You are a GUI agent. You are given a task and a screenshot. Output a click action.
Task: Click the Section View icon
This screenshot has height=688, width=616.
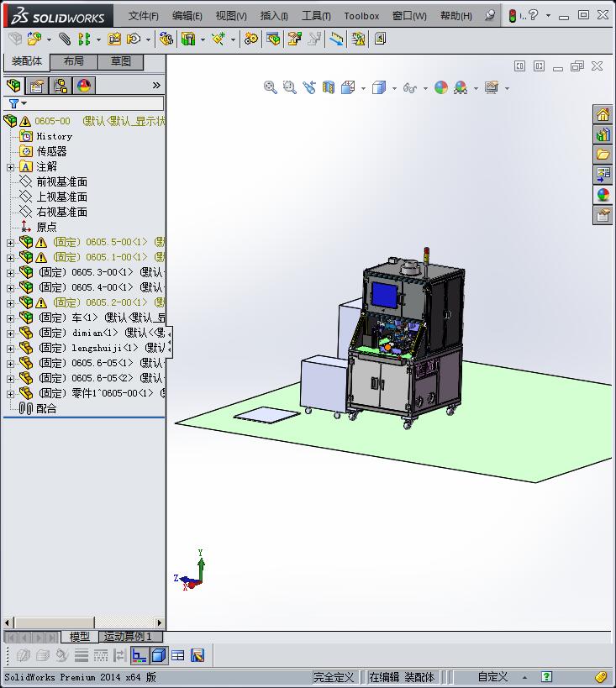pos(329,87)
